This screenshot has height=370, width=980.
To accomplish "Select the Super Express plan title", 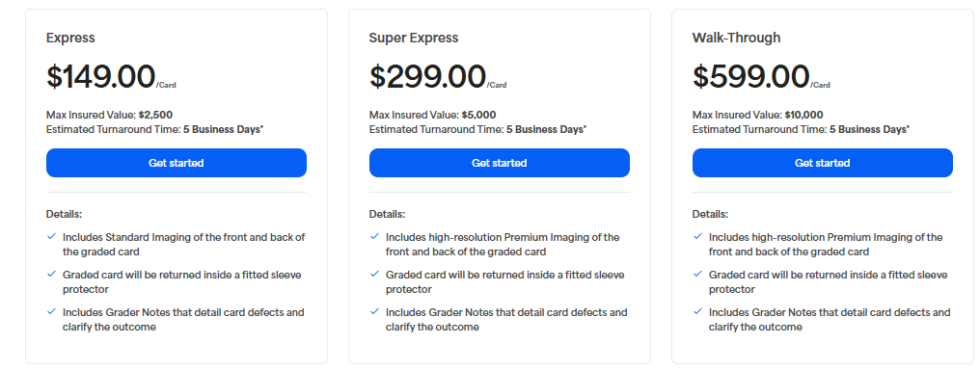I will pos(414,39).
